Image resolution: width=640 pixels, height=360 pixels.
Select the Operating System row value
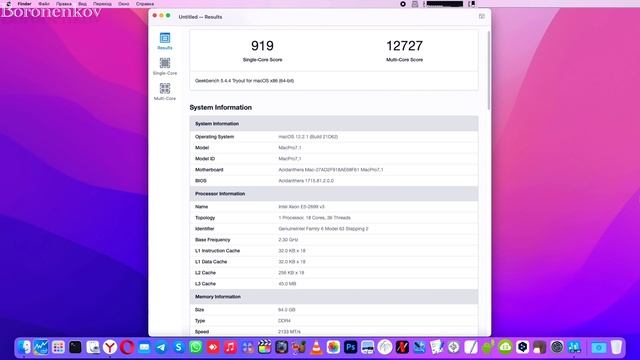pos(308,137)
